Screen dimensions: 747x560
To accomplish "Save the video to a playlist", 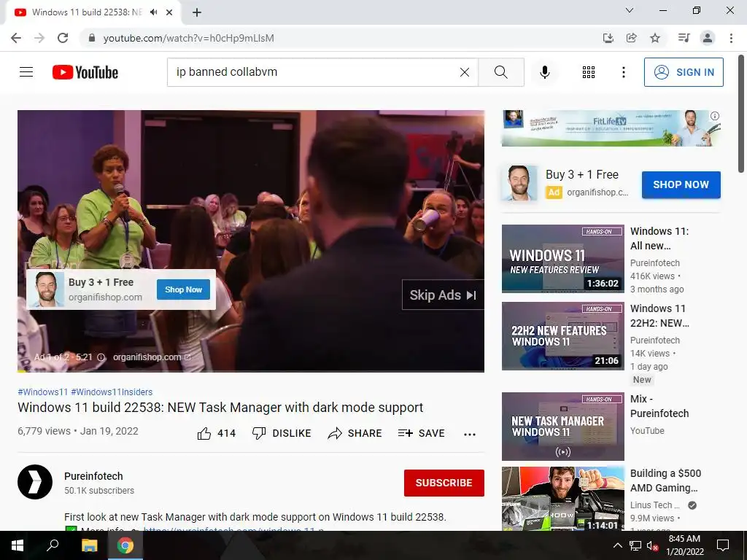I will pyautogui.click(x=421, y=433).
